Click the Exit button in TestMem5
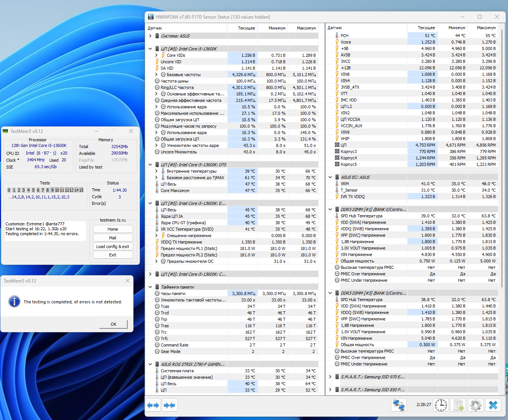Viewport: 508px width, 420px height. tap(113, 255)
